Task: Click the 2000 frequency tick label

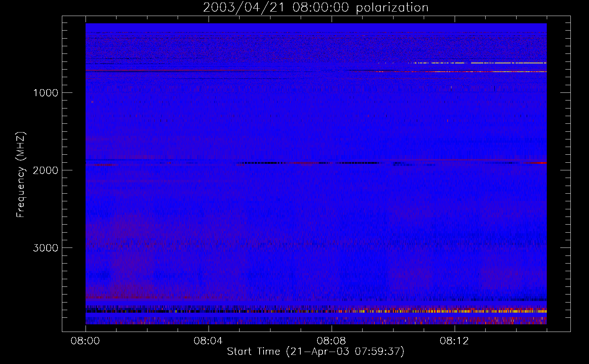Action: [46, 170]
